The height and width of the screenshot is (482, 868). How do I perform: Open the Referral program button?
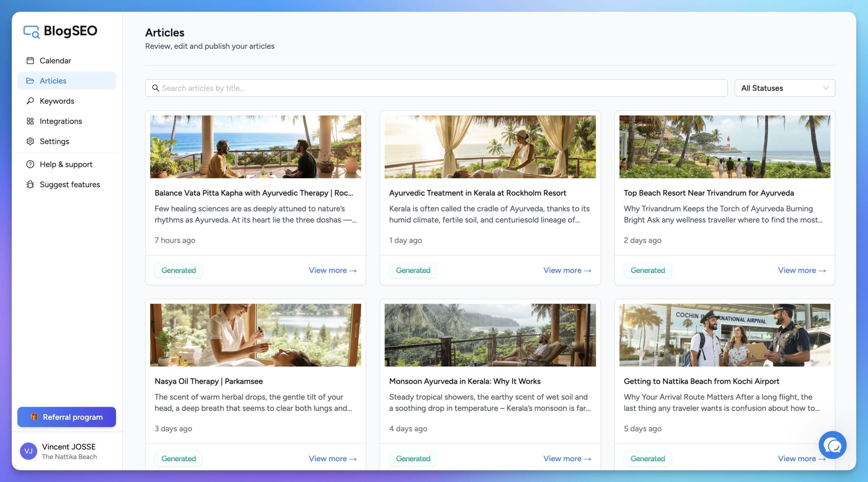click(66, 417)
